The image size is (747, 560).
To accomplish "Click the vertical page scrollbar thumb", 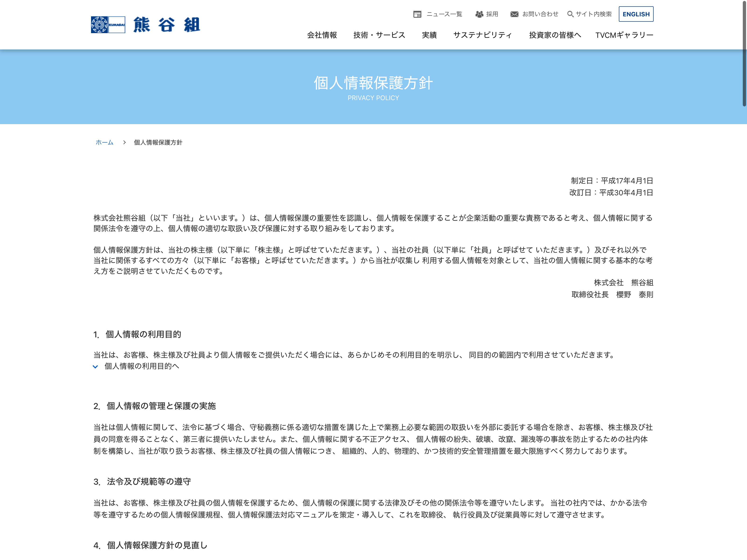I will (744, 54).
